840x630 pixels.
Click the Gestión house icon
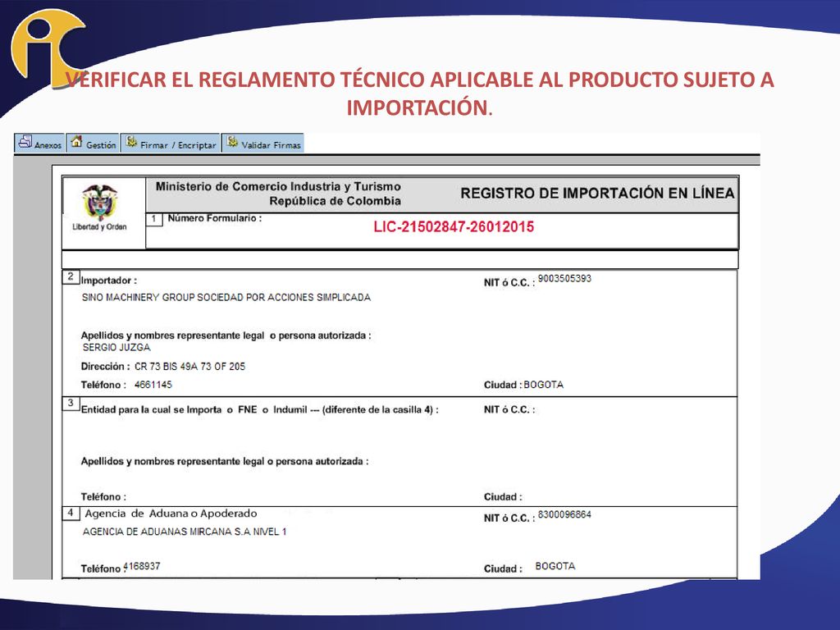[76, 142]
